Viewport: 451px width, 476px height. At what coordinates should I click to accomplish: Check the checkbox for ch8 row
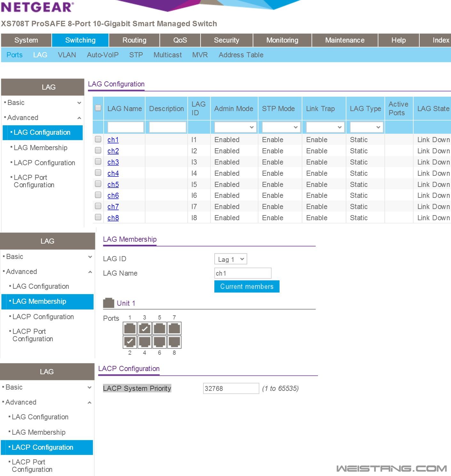(x=98, y=217)
